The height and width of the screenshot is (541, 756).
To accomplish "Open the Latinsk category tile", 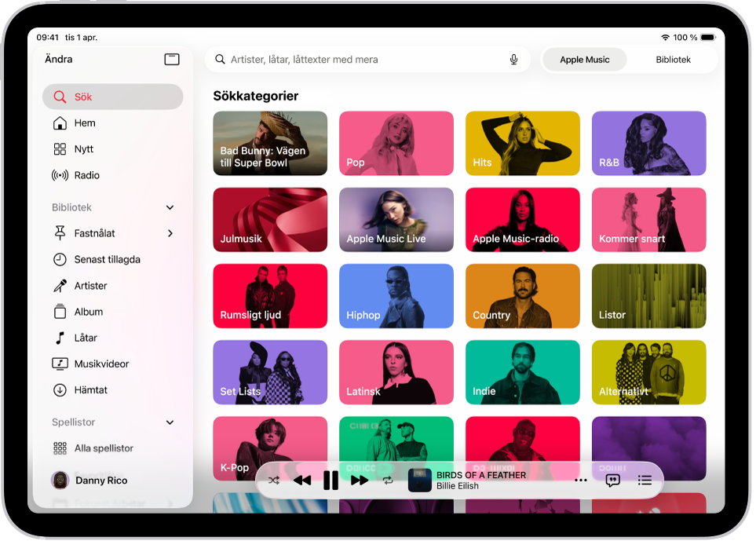I will (x=396, y=372).
